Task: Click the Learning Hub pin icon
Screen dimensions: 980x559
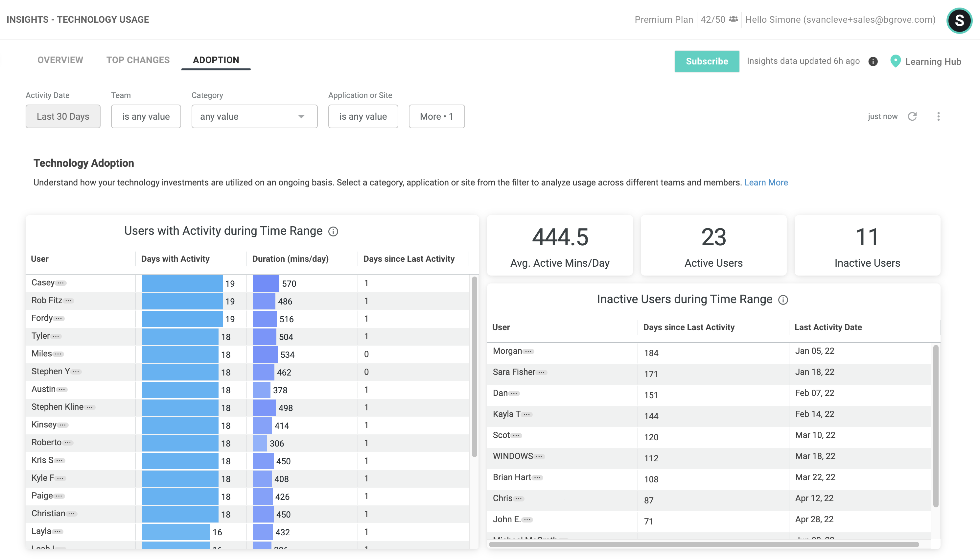Action: pyautogui.click(x=895, y=61)
